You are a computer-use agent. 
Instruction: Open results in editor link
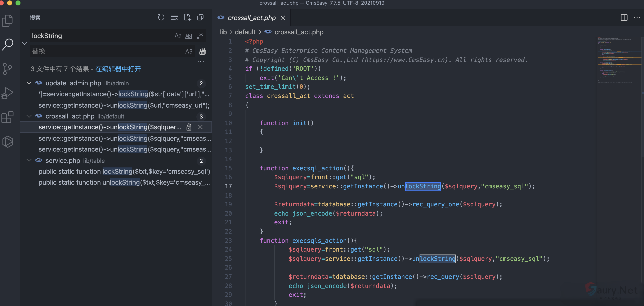coord(118,69)
